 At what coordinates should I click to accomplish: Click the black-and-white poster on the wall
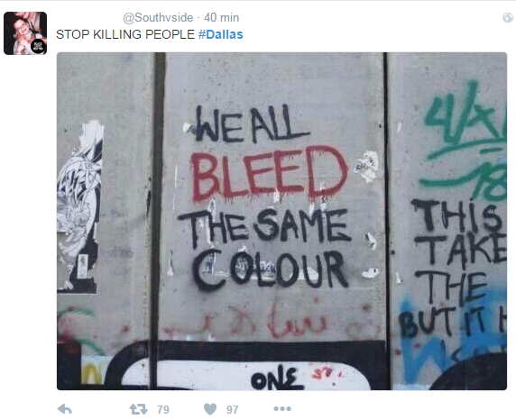tap(79, 208)
